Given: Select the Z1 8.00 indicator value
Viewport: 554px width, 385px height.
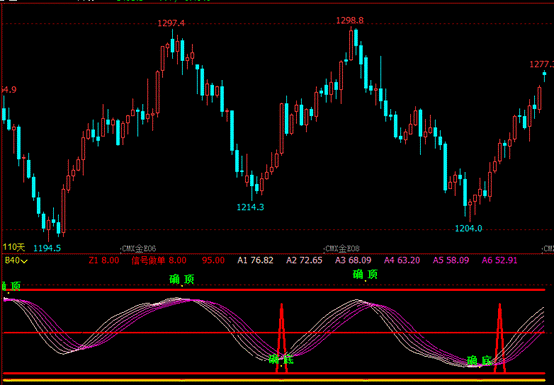Looking at the screenshot, I should [104, 261].
